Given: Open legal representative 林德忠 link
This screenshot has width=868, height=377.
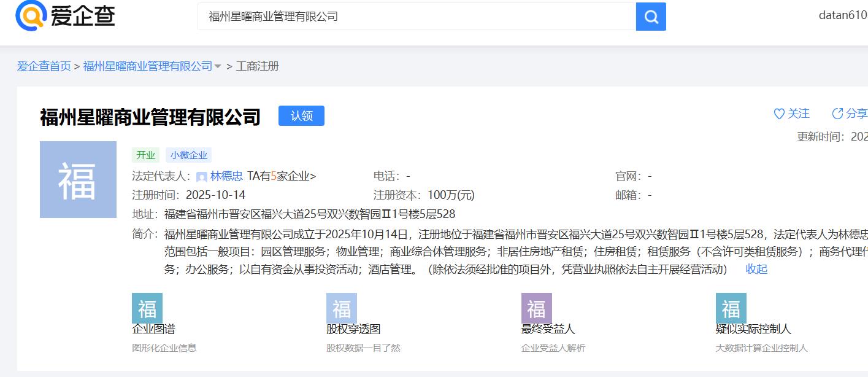Looking at the screenshot, I should coord(226,176).
